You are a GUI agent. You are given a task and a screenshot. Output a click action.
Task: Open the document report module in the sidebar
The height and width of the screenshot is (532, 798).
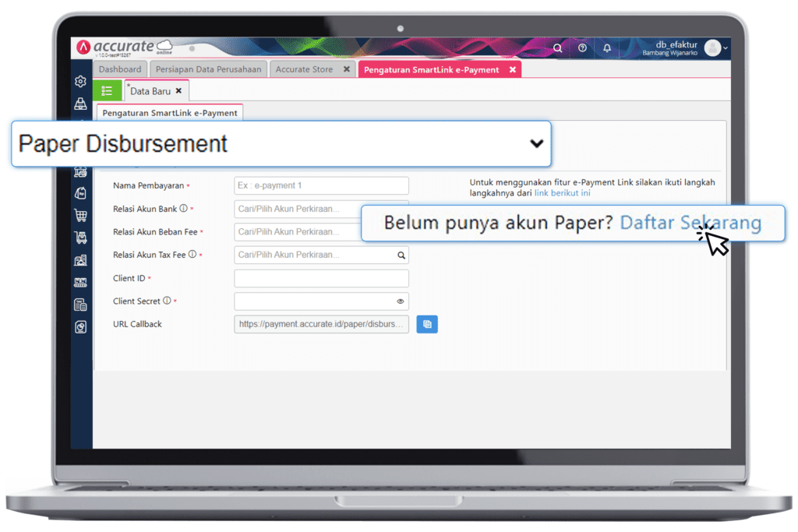(x=80, y=305)
